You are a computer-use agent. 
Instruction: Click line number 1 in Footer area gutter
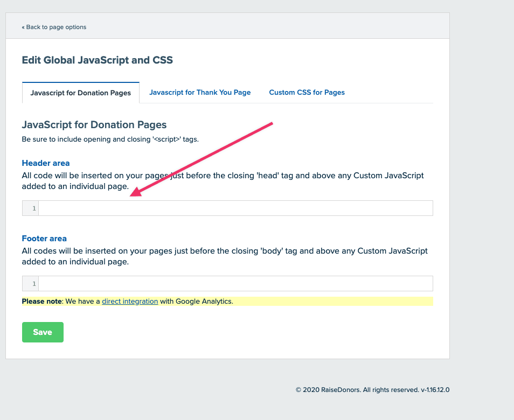coord(34,284)
